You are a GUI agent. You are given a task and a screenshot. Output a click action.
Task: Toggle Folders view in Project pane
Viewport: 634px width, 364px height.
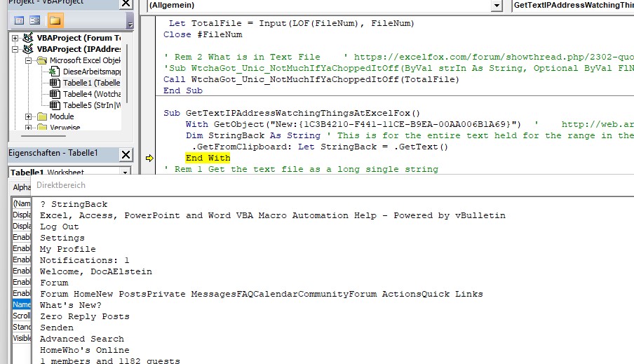point(55,20)
